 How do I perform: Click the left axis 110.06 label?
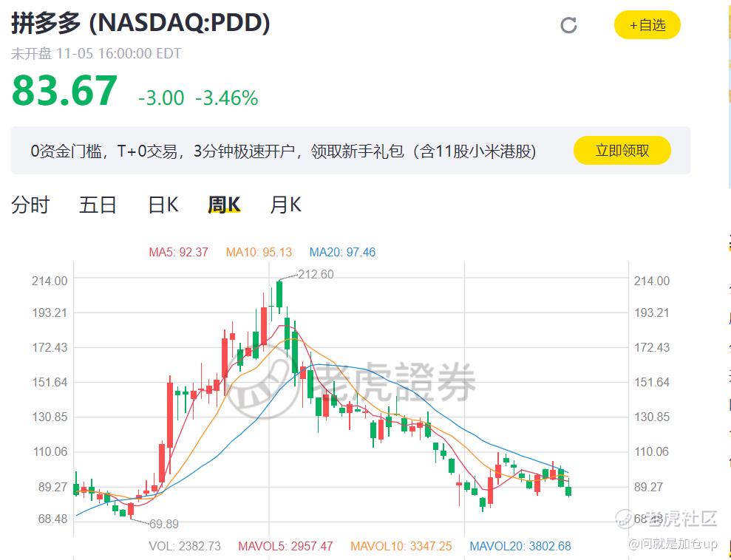(x=50, y=451)
